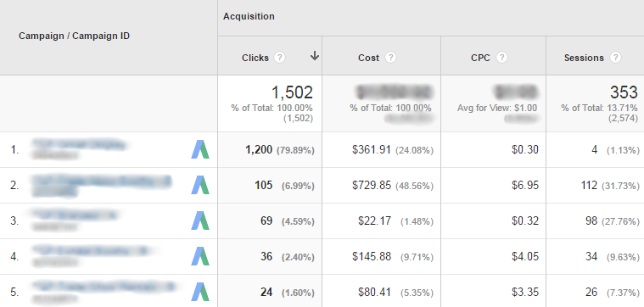Screen dimensions: 644x307
Task: Open the help icon next to Sessions
Action: (615, 58)
